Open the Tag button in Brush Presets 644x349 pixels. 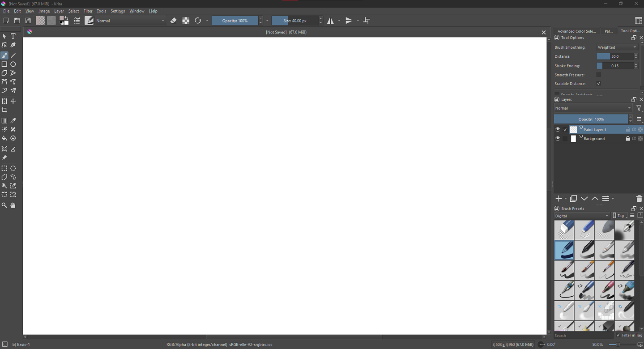619,216
